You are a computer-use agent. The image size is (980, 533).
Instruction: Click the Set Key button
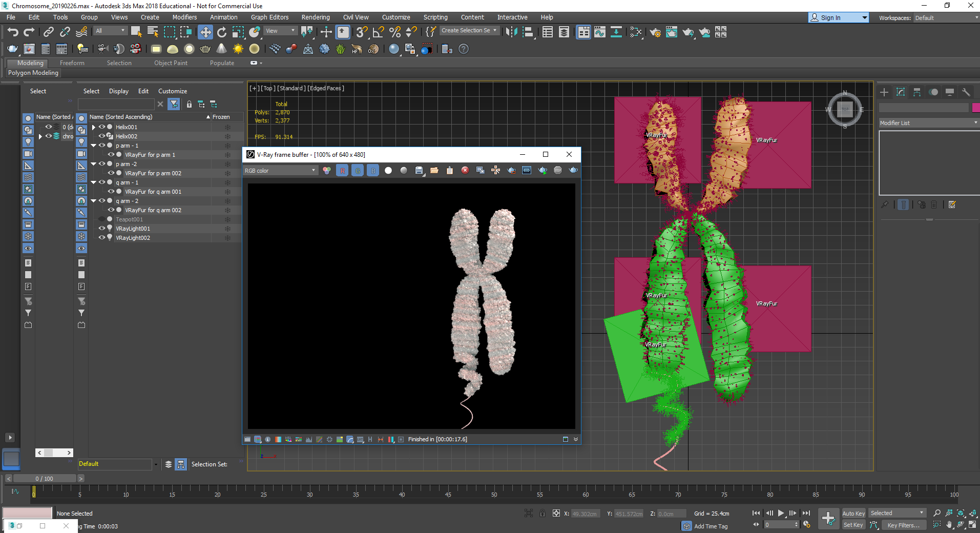coord(853,525)
